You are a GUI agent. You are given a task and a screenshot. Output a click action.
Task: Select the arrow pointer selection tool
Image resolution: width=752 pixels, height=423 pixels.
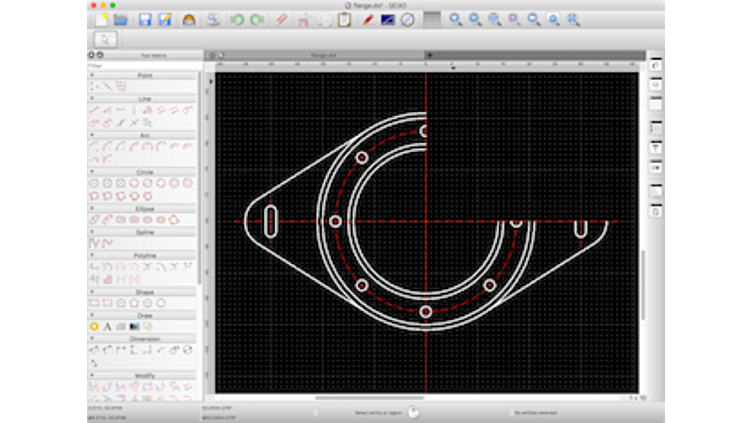tap(105, 39)
